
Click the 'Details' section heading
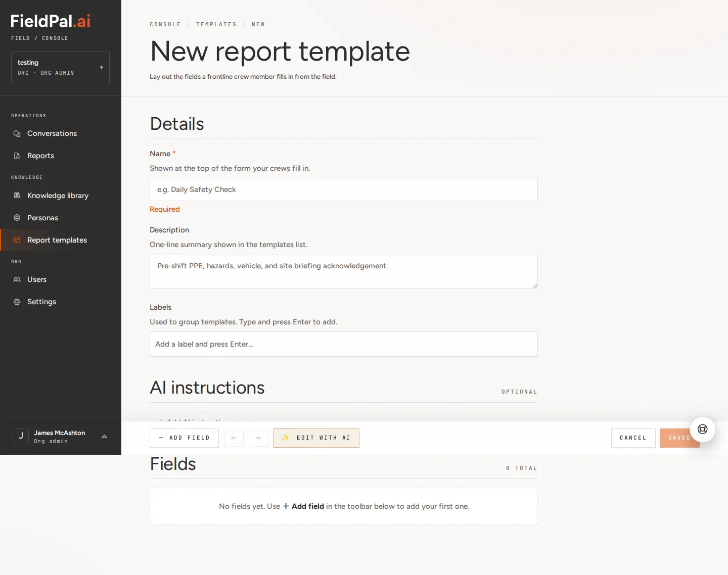(x=177, y=124)
